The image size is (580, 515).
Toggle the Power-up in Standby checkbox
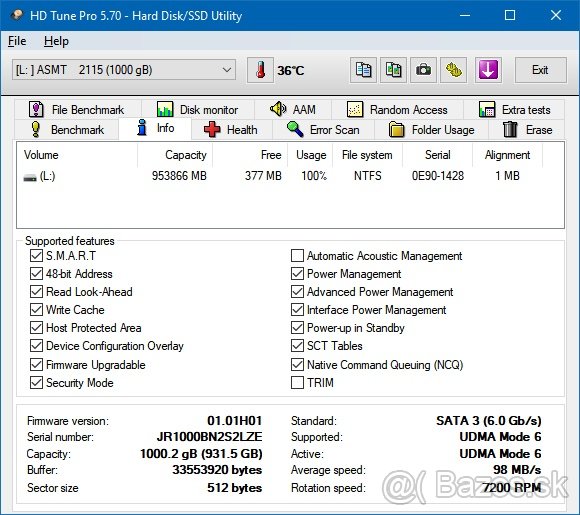[297, 328]
